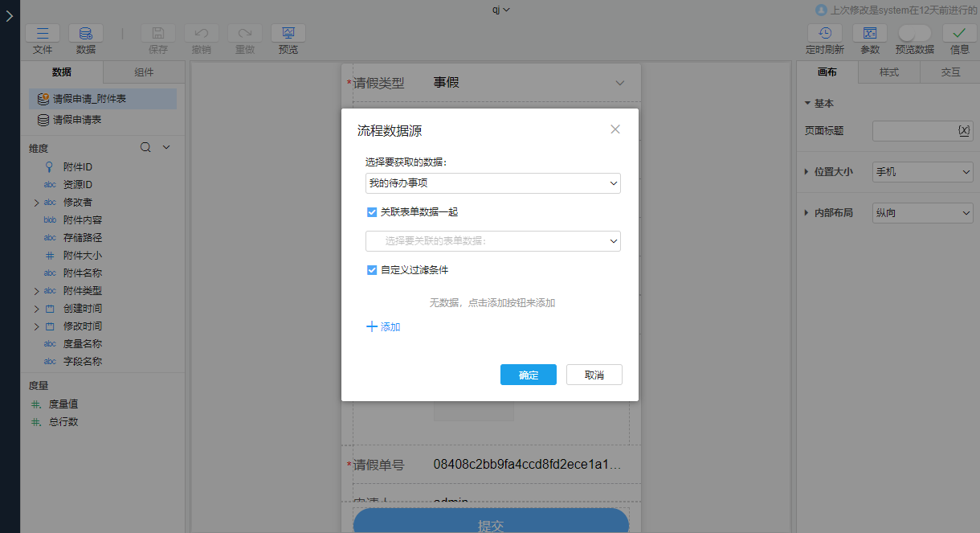Click the 取消 button
The height and width of the screenshot is (533, 980).
click(594, 375)
